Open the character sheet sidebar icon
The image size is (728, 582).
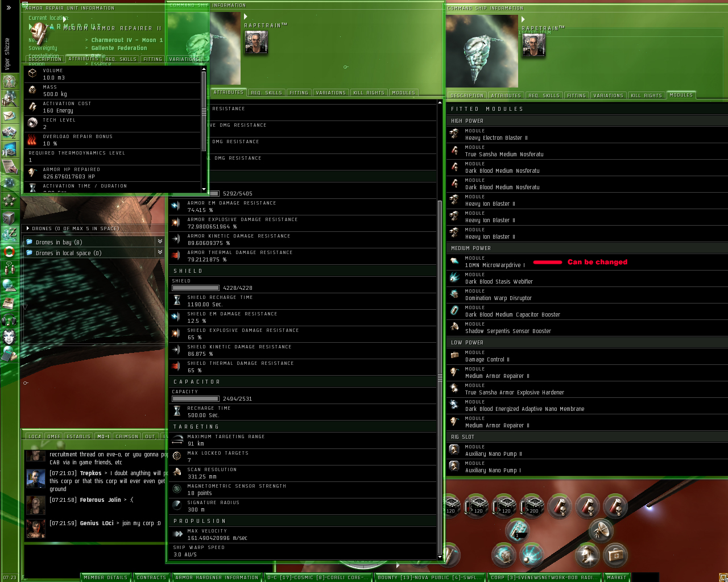pyautogui.click(x=9, y=81)
